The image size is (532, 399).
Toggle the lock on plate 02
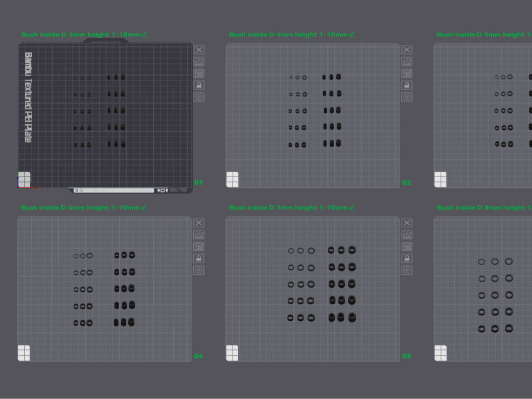pos(407,85)
